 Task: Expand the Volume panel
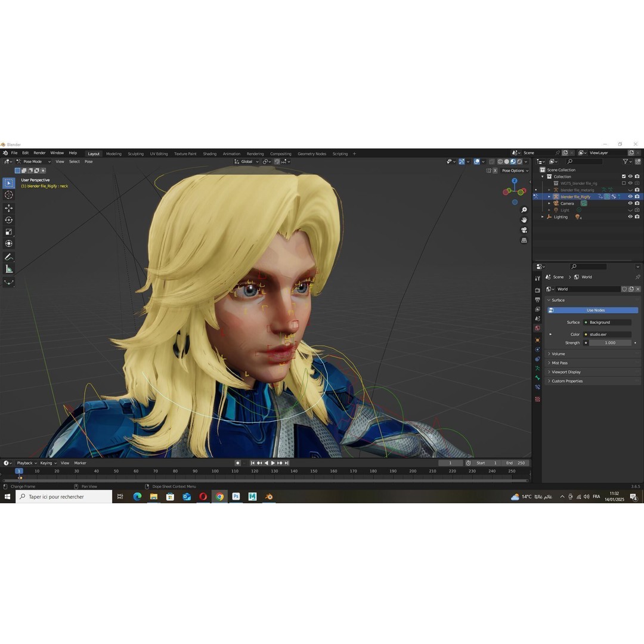tap(593, 354)
